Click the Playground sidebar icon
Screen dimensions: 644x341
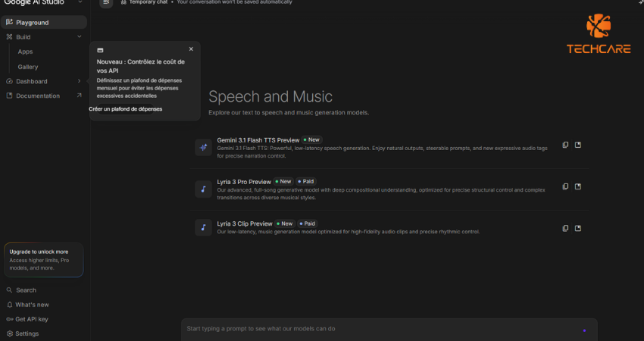9,22
